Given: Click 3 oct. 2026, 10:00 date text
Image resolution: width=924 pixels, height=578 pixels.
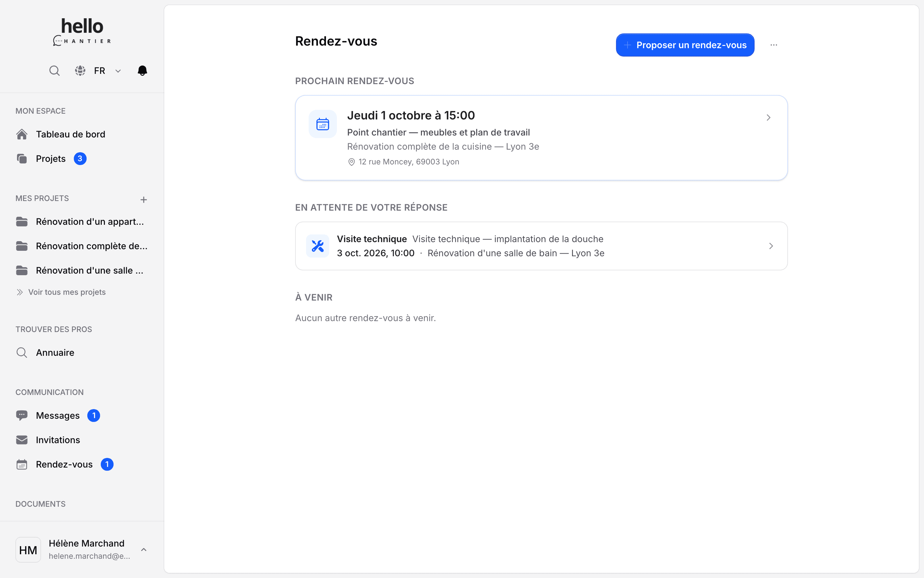Looking at the screenshot, I should coord(376,253).
